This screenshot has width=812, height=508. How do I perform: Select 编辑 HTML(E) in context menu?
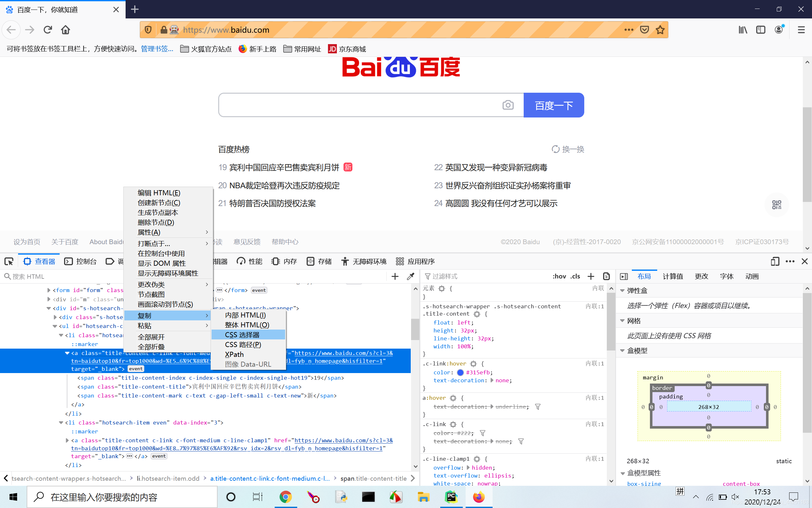tap(168, 193)
